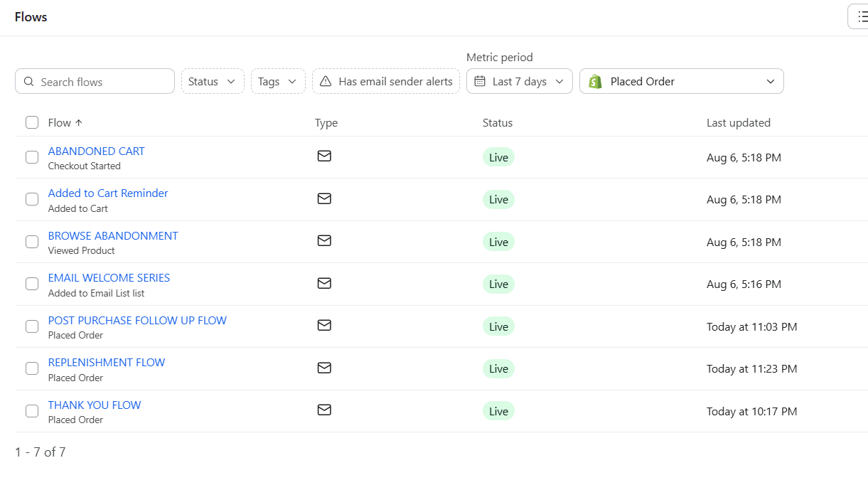868x485 pixels.
Task: Click the Live badge for REPLENISHMENT FLOW
Action: tap(498, 369)
